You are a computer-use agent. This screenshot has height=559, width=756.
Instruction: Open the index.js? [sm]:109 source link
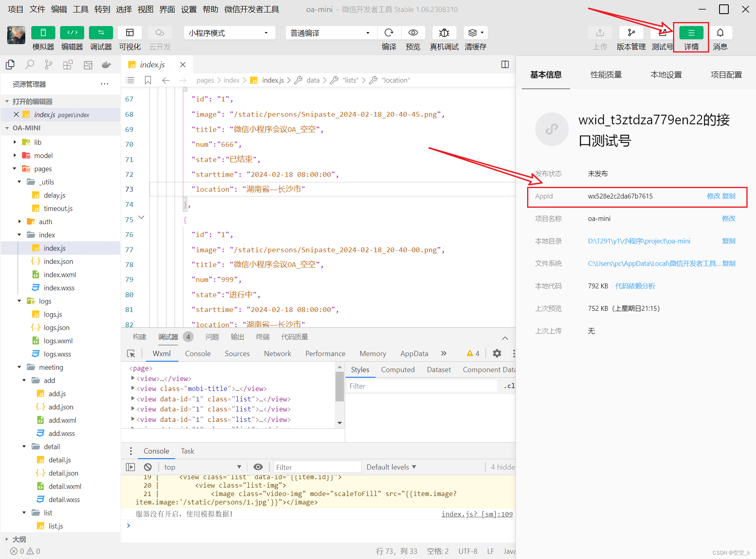477,514
